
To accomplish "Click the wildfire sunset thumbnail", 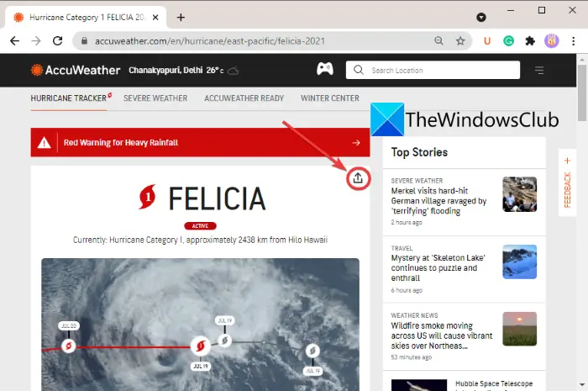I will coord(520,329).
